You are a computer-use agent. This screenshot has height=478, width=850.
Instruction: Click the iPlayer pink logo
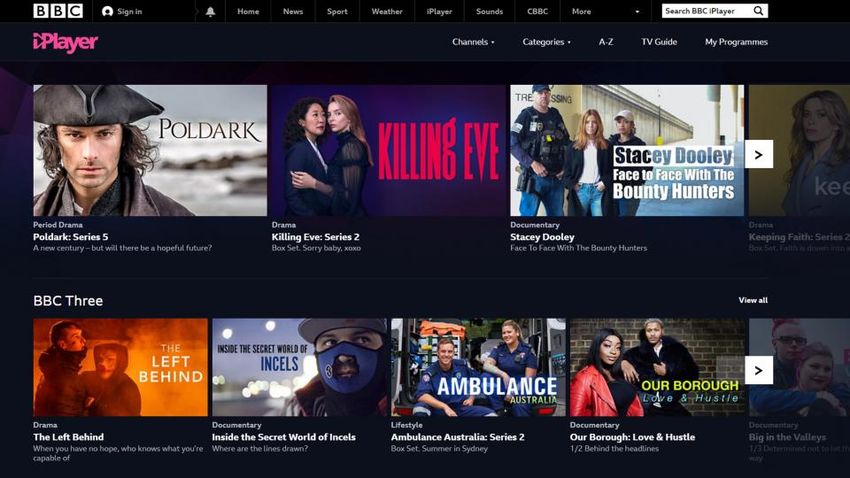pos(66,42)
